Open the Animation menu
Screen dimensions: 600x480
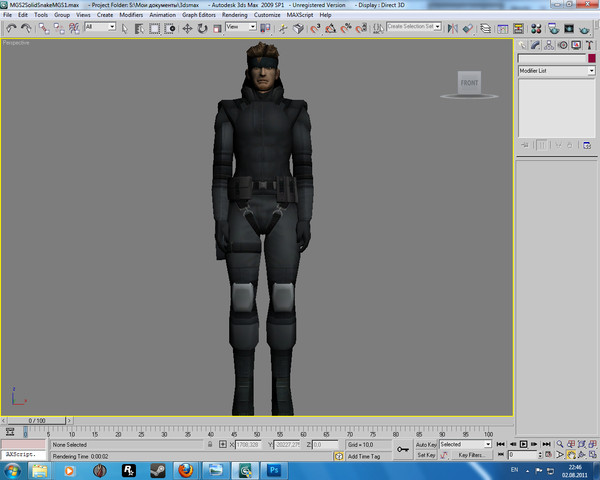[x=163, y=15]
